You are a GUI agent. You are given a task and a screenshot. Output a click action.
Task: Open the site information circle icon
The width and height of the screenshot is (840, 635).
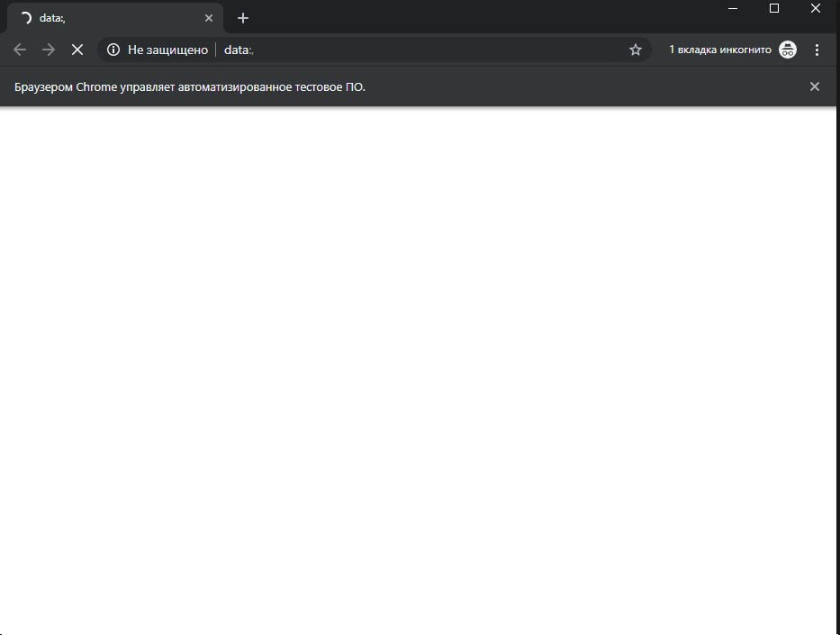113,50
